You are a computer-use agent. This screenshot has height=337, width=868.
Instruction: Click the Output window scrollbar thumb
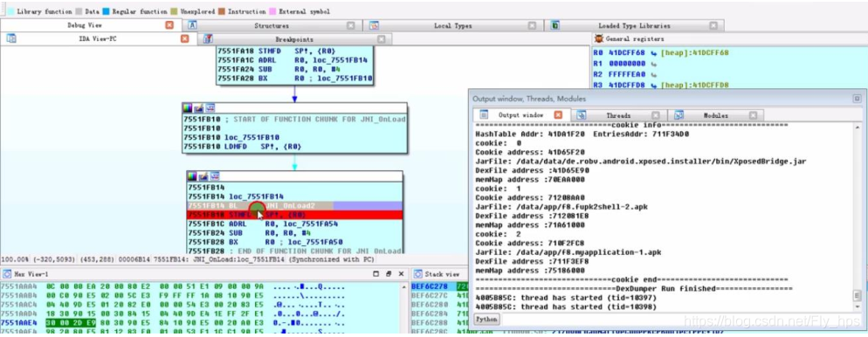click(858, 295)
